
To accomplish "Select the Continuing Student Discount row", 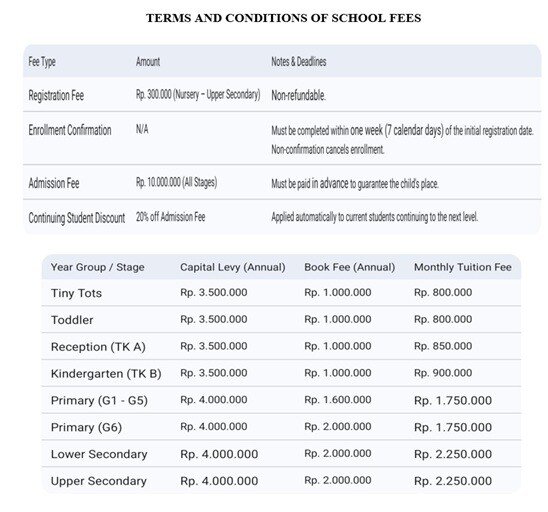I will pos(282,217).
